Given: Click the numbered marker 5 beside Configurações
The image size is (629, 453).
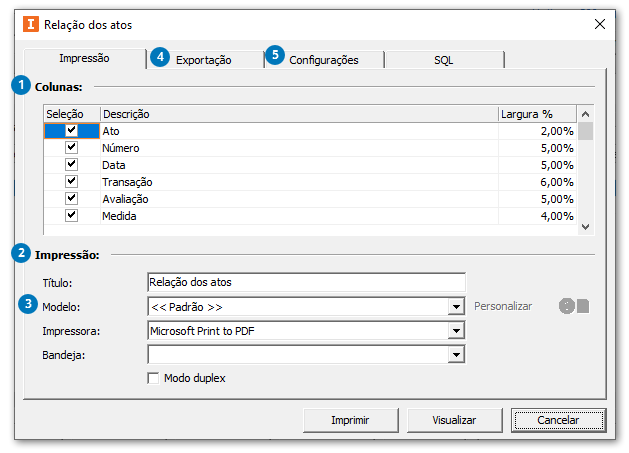Looking at the screenshot, I should 275,58.
